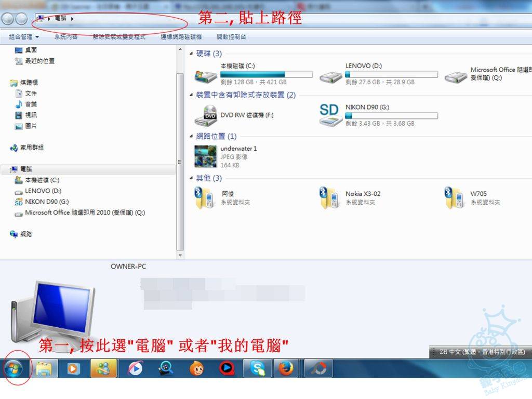Launch Firefox from the taskbar
The image size is (532, 399).
(285, 368)
